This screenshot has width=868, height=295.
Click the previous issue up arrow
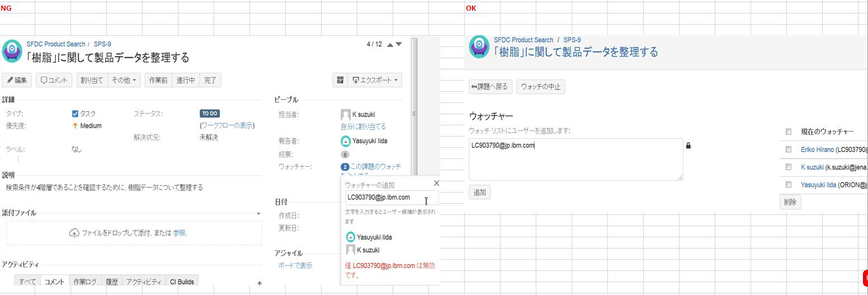pyautogui.click(x=390, y=44)
